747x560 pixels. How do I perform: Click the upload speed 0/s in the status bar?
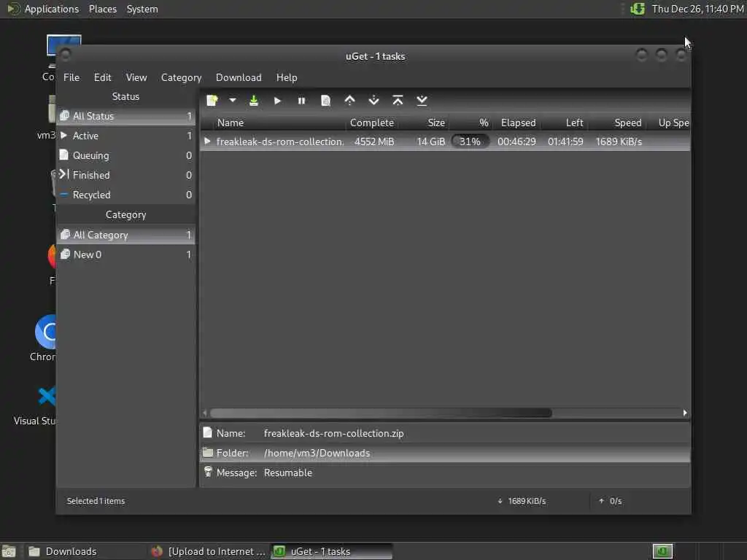(611, 501)
